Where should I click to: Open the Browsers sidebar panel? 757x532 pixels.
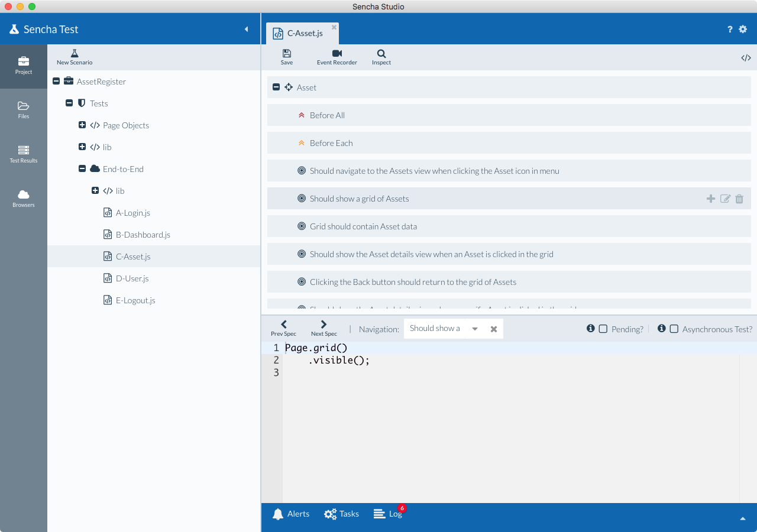(x=24, y=198)
